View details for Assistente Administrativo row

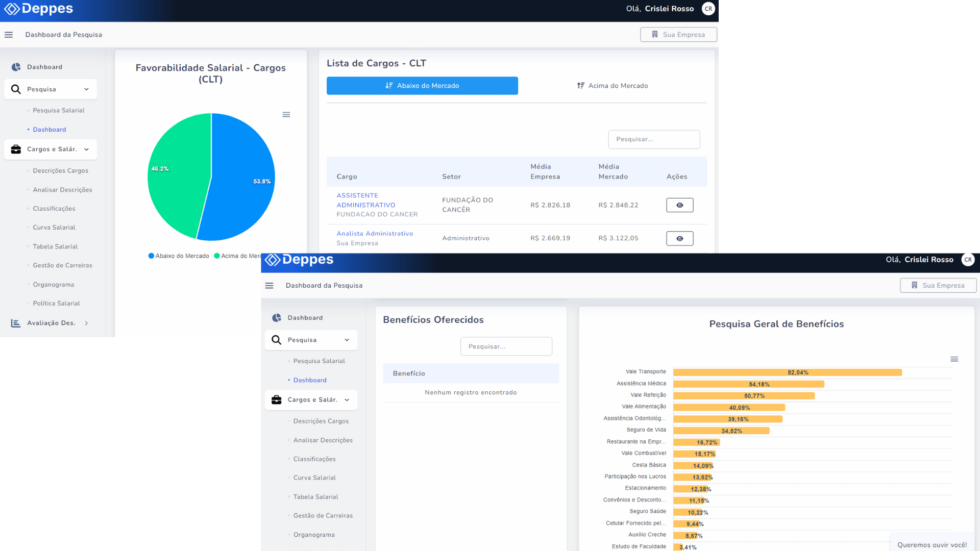tap(679, 205)
